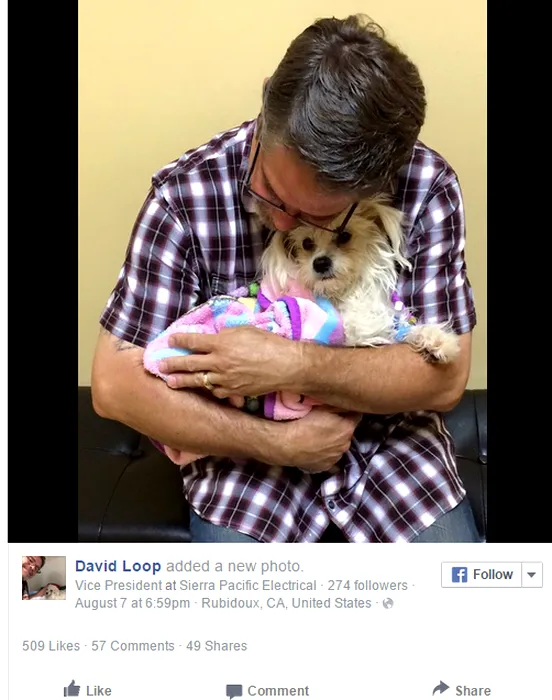Open Rubidoux, CA, United States location

pyautogui.click(x=286, y=604)
